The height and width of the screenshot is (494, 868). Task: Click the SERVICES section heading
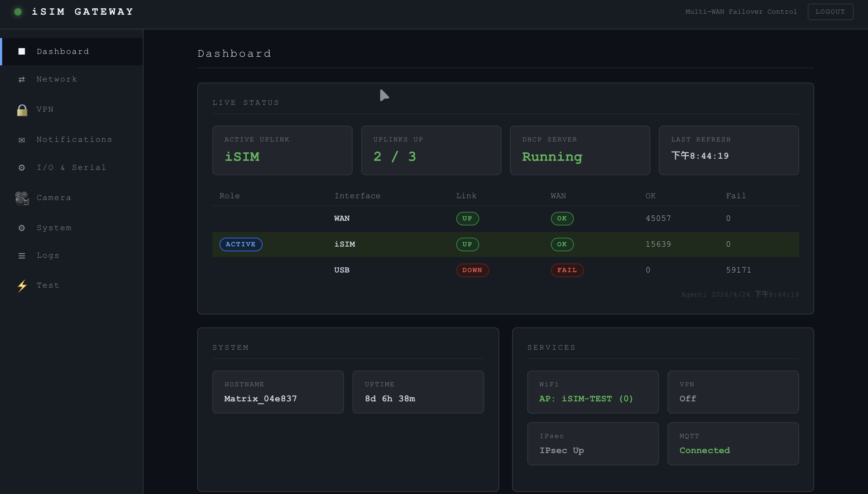click(x=551, y=348)
